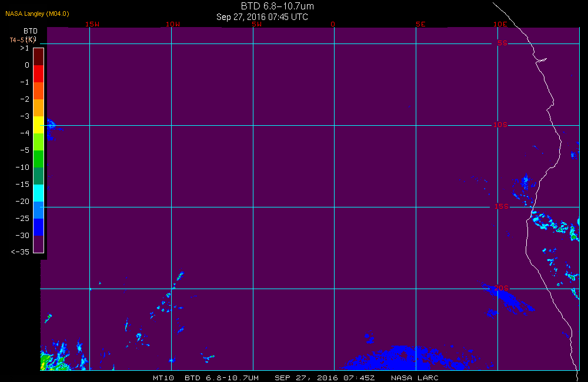
Task: Click the '15W' longitude label
Action: point(92,24)
